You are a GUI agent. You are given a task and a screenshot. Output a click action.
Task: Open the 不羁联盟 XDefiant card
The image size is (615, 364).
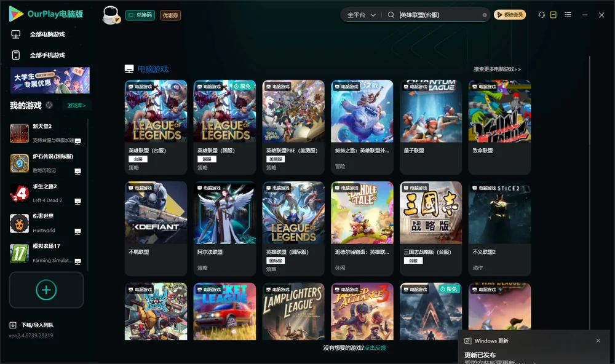[x=156, y=229]
